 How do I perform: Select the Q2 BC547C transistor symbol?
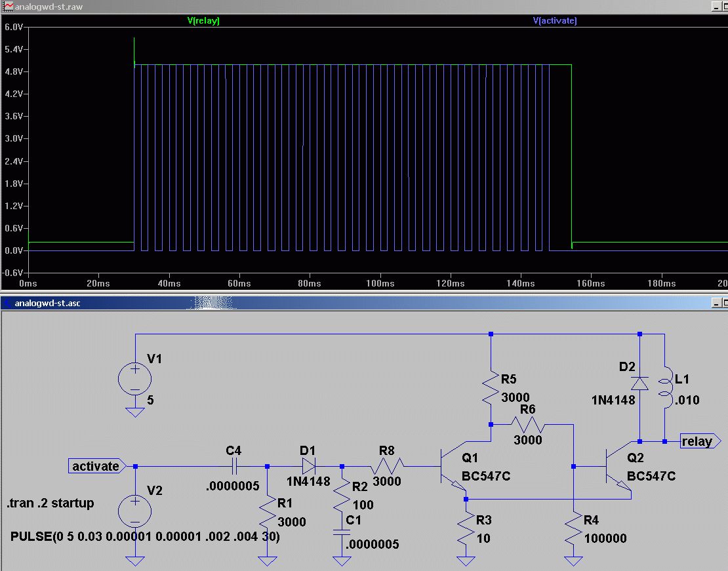[x=618, y=467]
